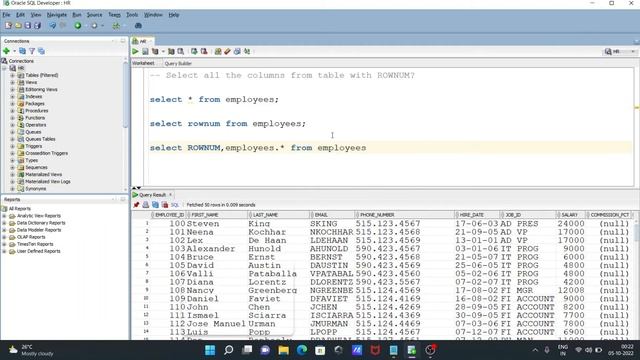
Task: Click the SQL link in Query Result toolbar
Action: click(x=175, y=205)
